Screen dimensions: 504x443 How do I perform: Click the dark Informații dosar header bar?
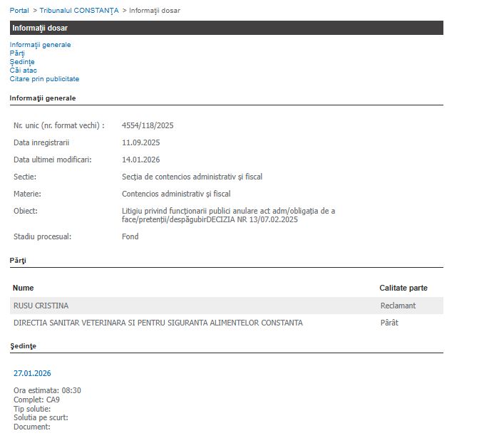(227, 28)
